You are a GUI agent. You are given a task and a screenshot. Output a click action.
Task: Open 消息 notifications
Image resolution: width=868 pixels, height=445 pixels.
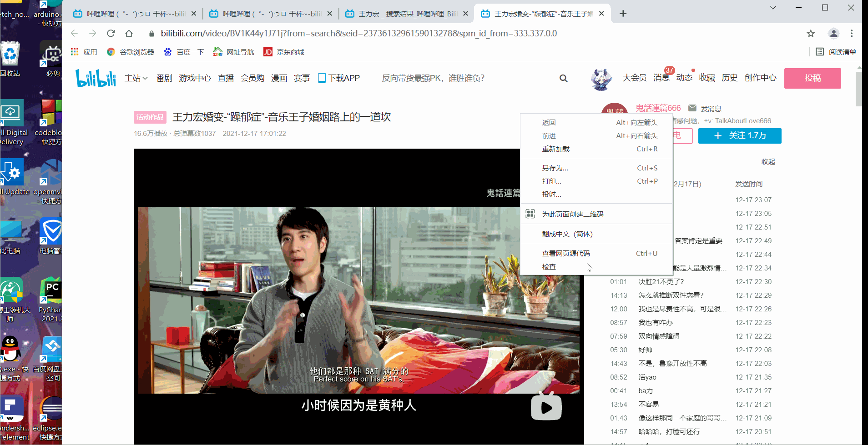[x=661, y=78]
